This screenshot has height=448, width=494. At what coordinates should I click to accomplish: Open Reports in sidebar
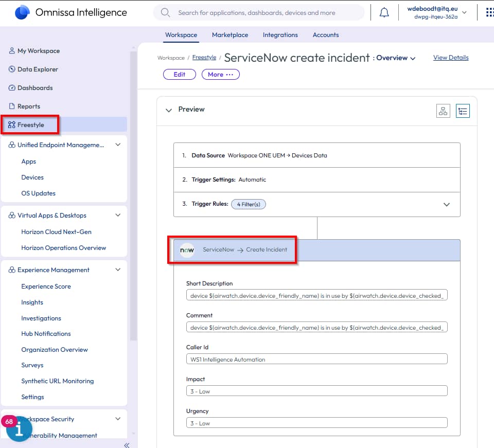tap(29, 106)
